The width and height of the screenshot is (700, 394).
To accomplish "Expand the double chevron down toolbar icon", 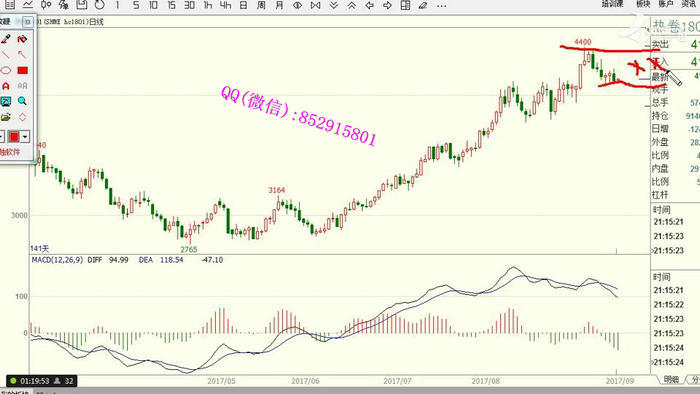I will (333, 5).
